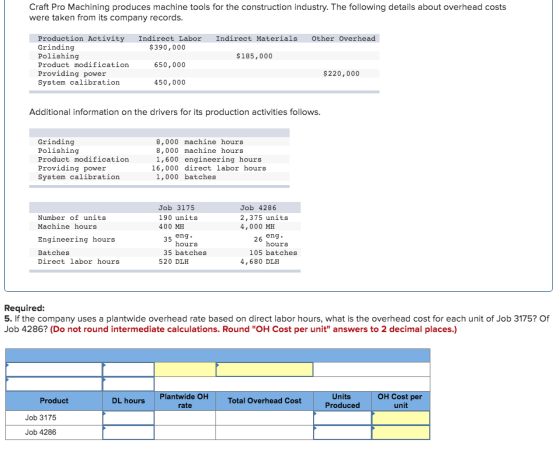
Task: Open the second-row dropdown cell above DL hours
Action: point(128,384)
